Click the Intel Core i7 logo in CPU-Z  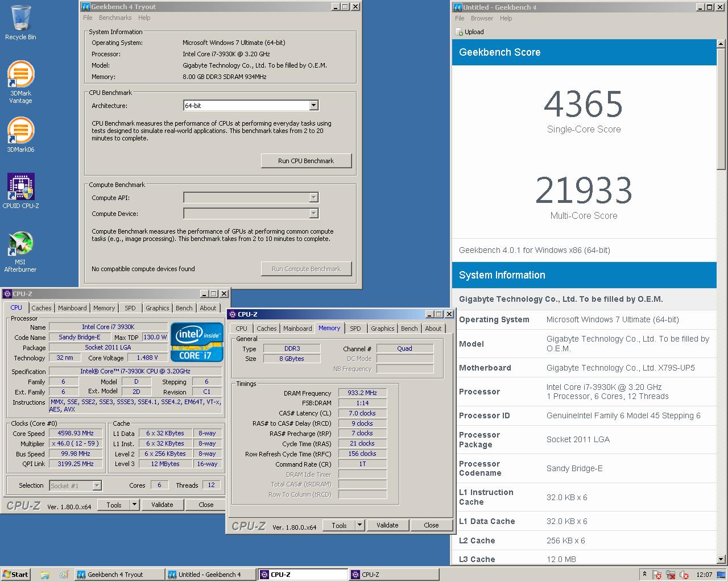click(197, 342)
